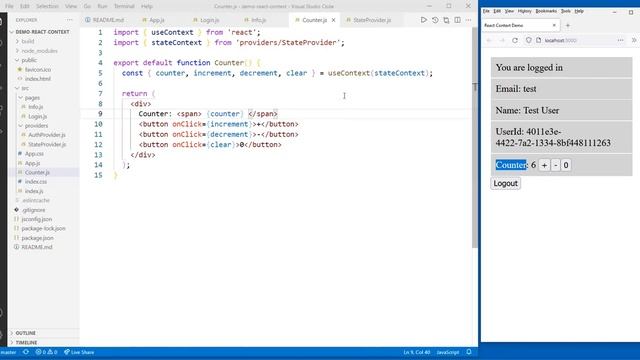Show more Firefox toolbar items chevron
Screen dimensions: 640x360
tap(634, 40)
